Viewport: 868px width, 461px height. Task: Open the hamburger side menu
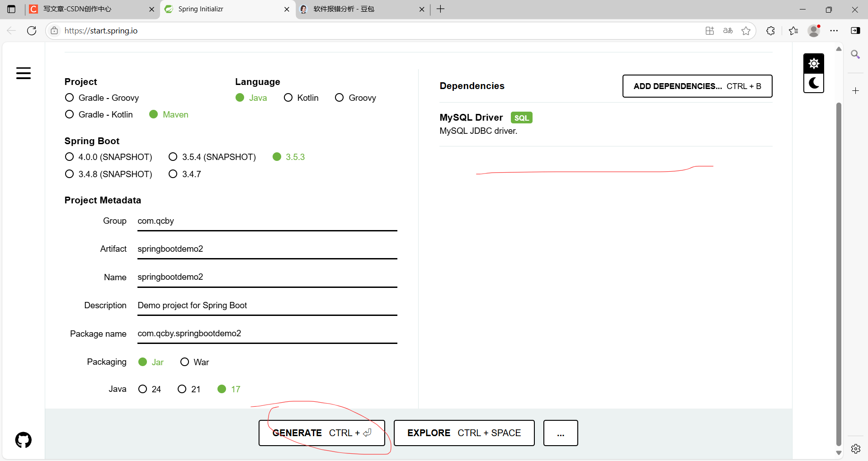[x=24, y=73]
